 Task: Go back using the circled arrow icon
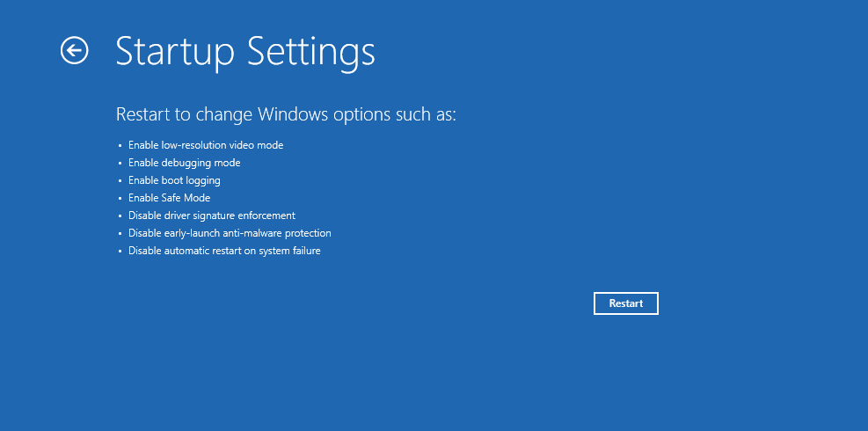pyautogui.click(x=74, y=50)
